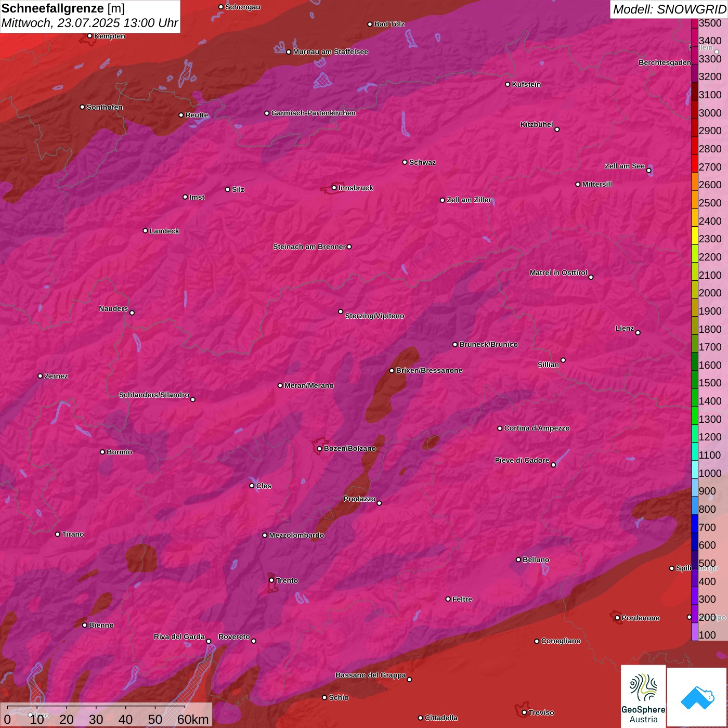Click the Brixen/Bressanone label
This screenshot has width=728, height=728.
[x=430, y=370]
